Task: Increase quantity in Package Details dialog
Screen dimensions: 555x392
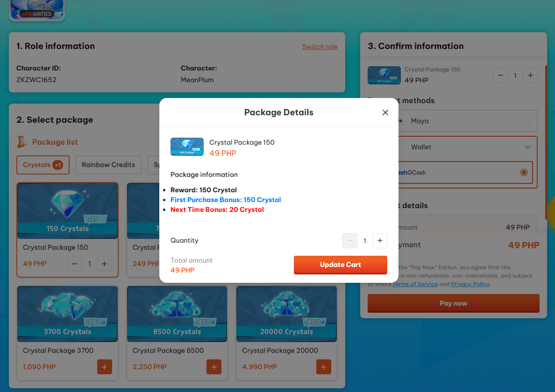Action: (x=380, y=241)
